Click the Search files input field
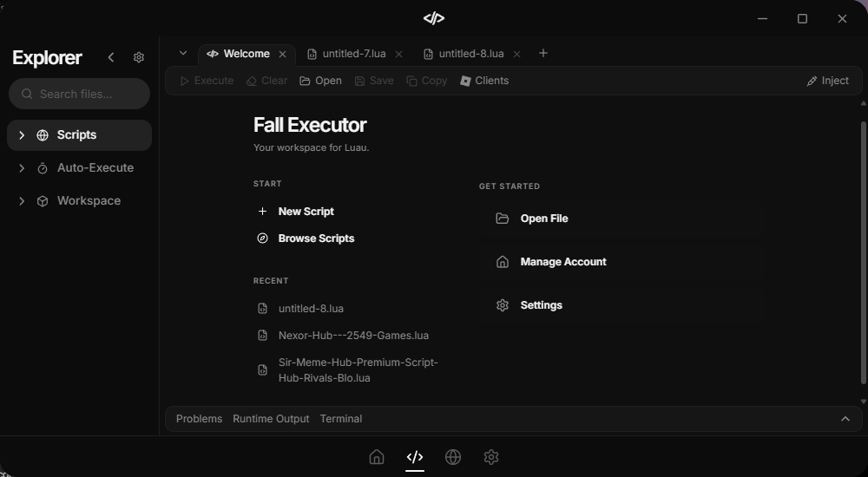 point(79,94)
